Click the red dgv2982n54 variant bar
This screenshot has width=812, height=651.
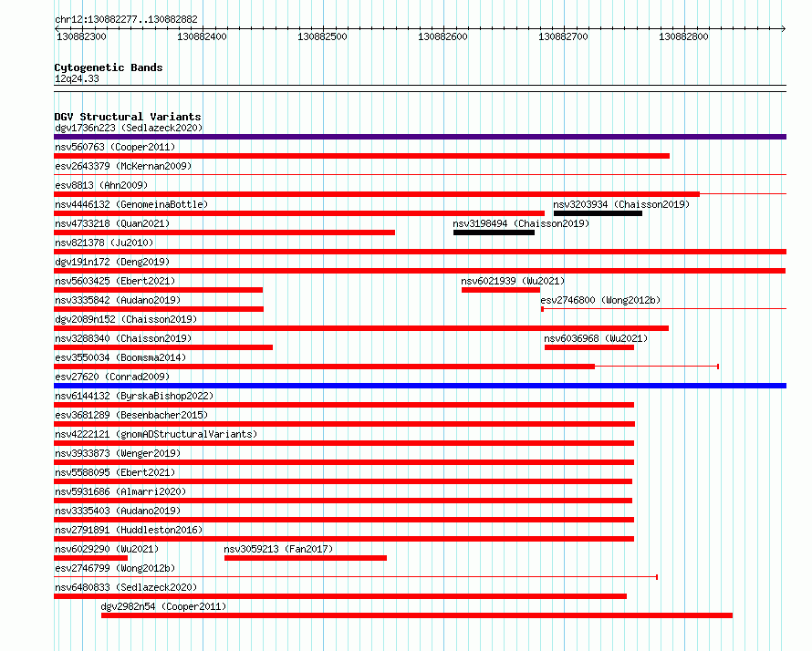[x=417, y=615]
